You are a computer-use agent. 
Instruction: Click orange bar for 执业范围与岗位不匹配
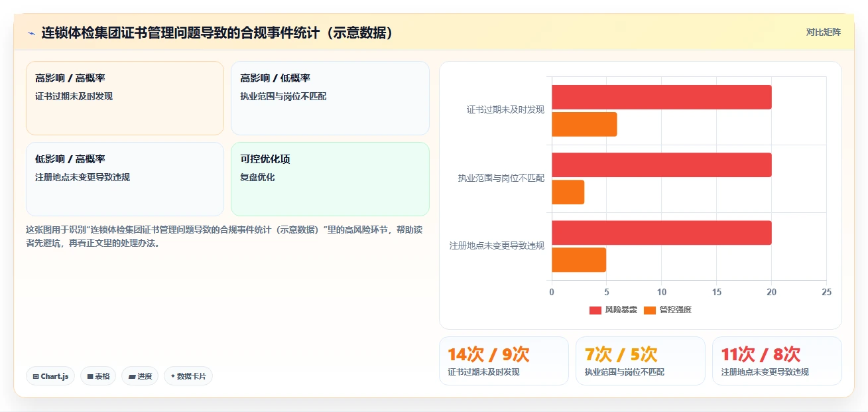(568, 192)
